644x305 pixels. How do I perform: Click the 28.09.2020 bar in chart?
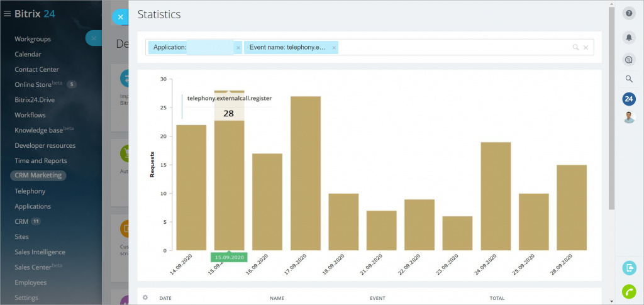pyautogui.click(x=572, y=208)
